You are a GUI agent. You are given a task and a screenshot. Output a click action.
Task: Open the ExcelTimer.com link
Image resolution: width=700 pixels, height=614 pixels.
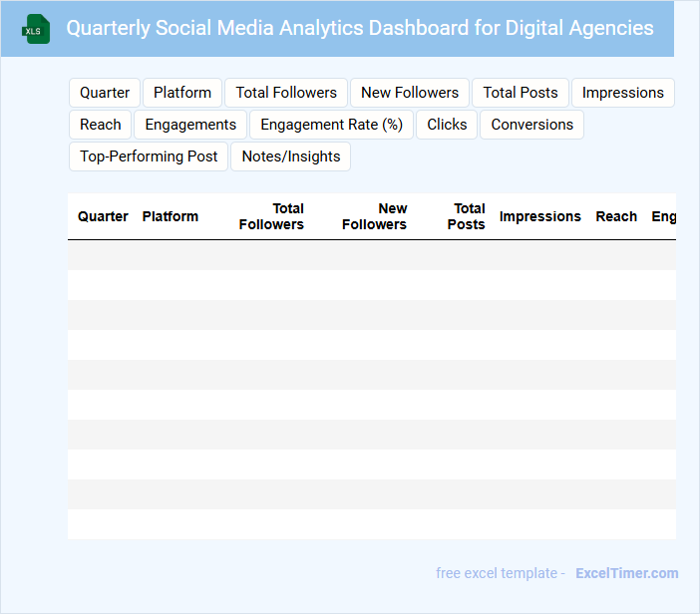click(x=626, y=573)
